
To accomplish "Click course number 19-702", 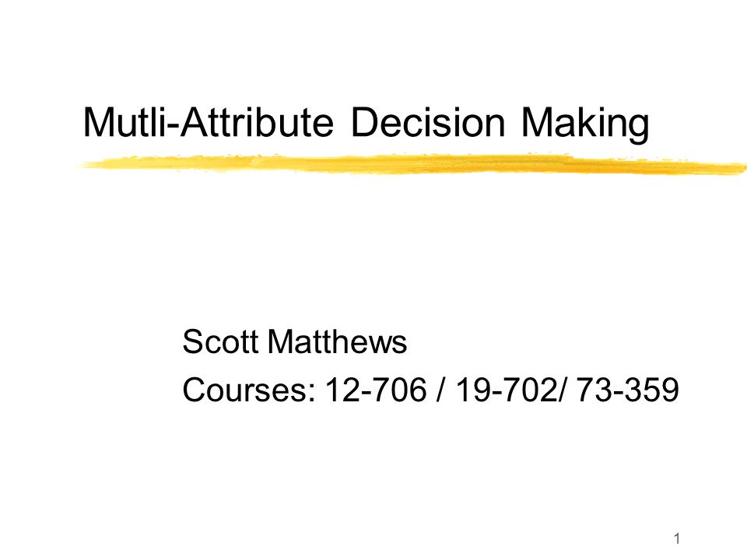I will click(x=507, y=390).
